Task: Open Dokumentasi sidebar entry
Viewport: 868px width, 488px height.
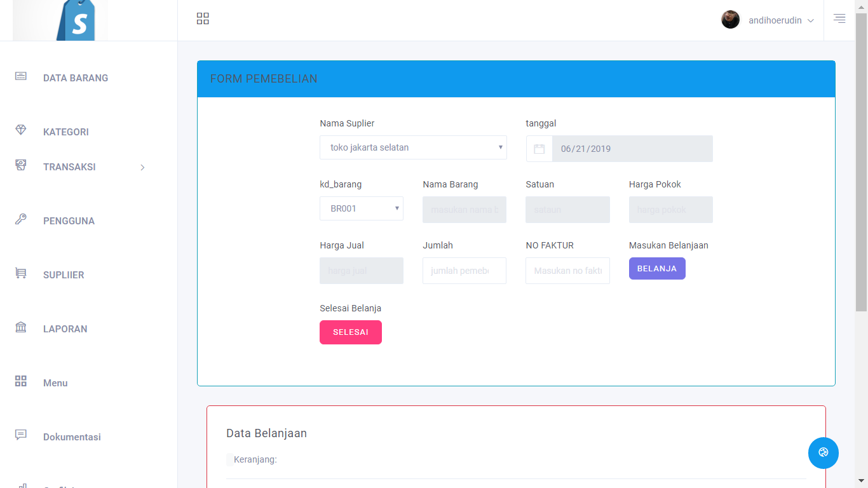Action: pos(72,437)
